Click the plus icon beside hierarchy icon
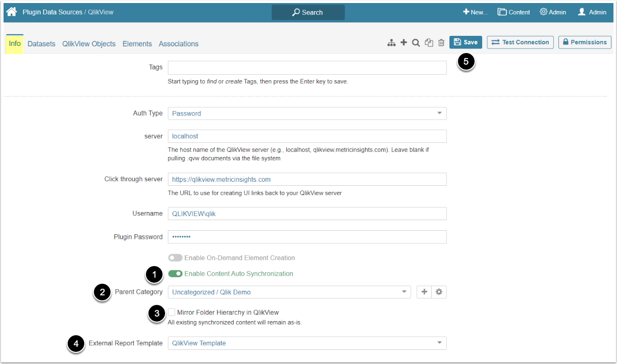Viewport: 617px width, 364px height. point(403,43)
